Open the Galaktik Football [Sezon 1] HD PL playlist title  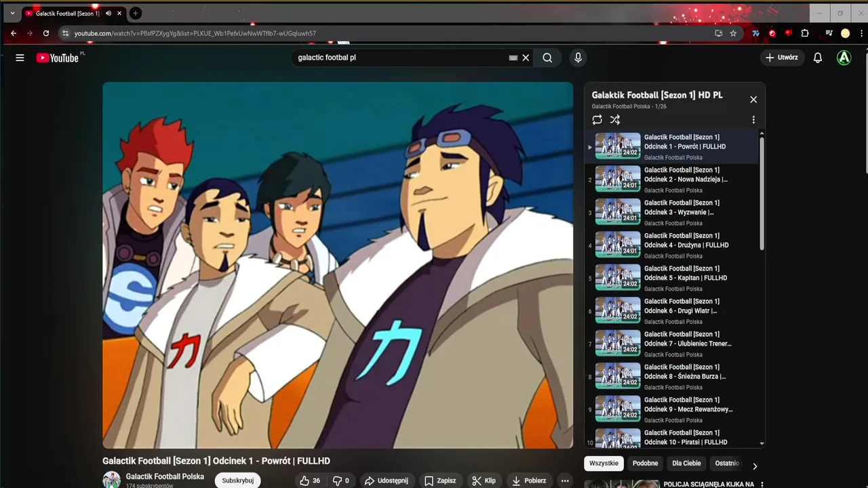click(x=657, y=95)
